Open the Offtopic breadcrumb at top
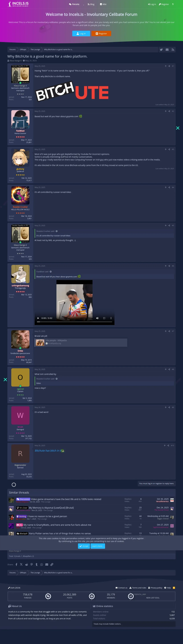The image size is (183, 644). coord(23,49)
